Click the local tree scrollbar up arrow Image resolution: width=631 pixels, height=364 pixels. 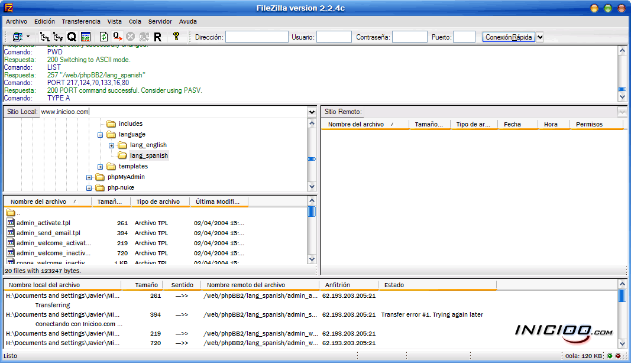click(312, 123)
